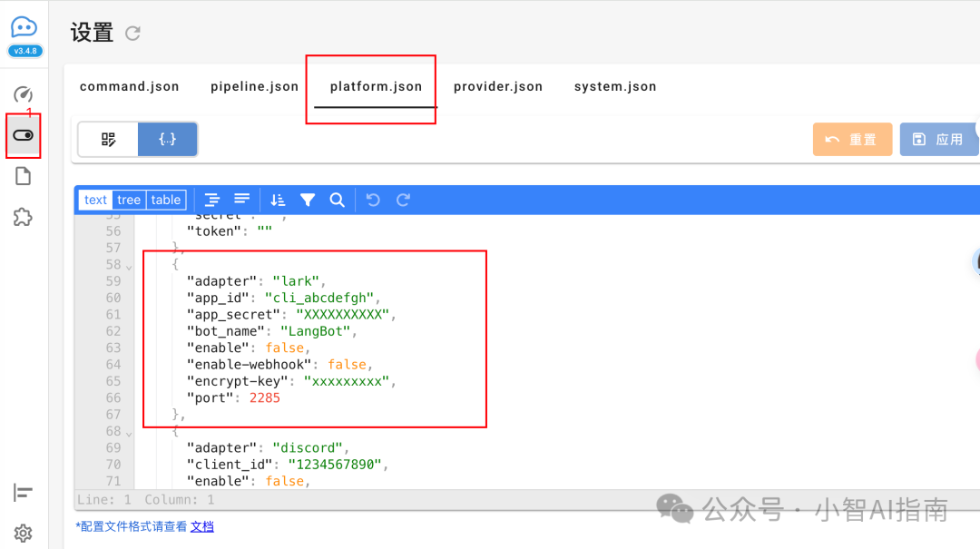The width and height of the screenshot is (980, 549).
Task: Open the document page icon in sidebar
Action: [24, 176]
